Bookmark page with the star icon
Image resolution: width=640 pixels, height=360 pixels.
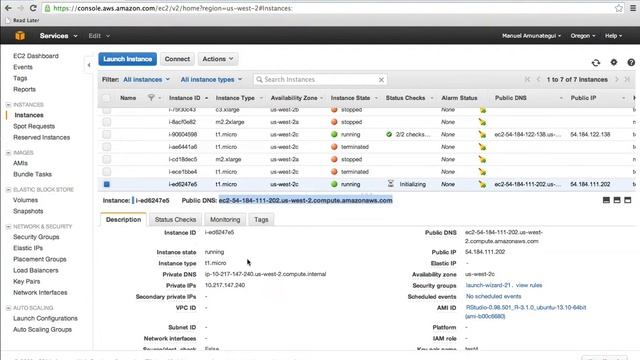[619, 8]
